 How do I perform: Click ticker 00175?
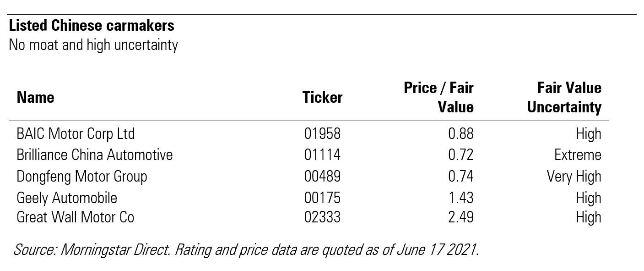(322, 198)
